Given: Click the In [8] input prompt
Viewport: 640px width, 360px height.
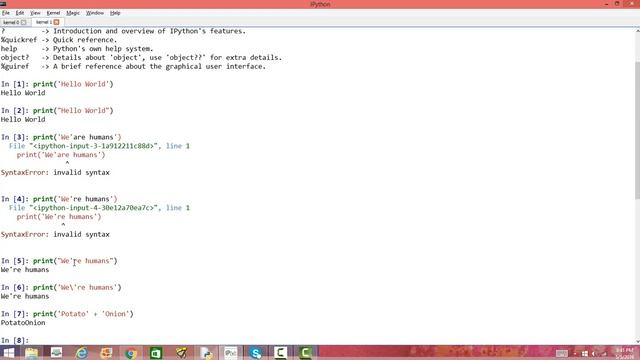Looking at the screenshot, I should pos(15,340).
